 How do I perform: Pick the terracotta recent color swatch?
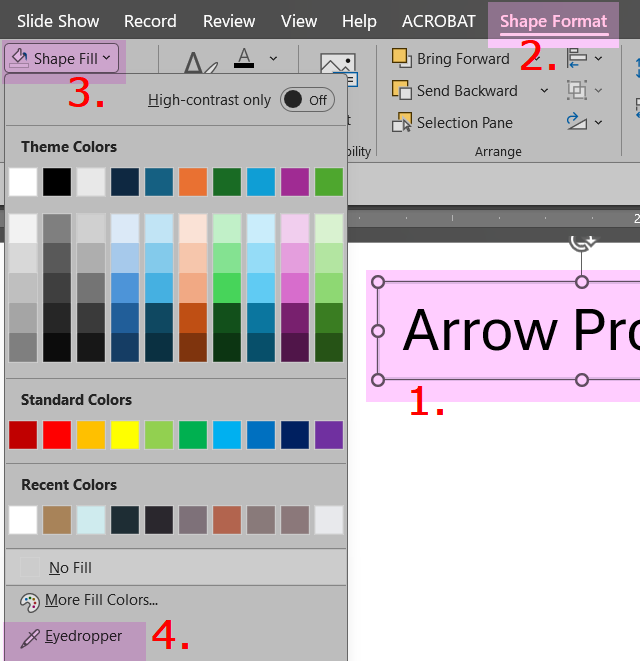[x=227, y=520]
